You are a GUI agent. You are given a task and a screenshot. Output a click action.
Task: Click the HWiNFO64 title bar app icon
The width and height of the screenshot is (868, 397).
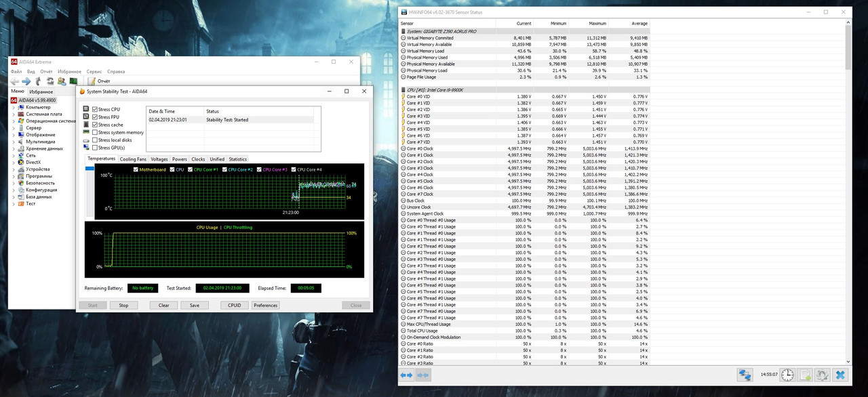point(405,12)
